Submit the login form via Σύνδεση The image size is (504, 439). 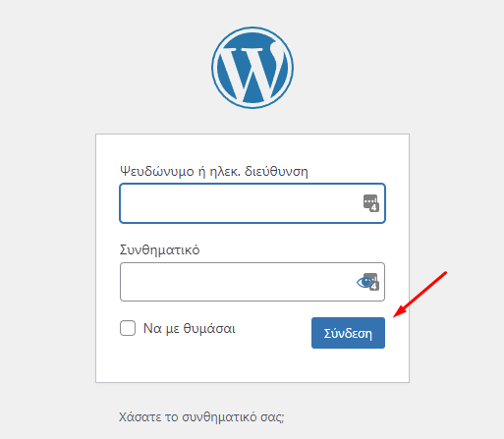point(348,333)
